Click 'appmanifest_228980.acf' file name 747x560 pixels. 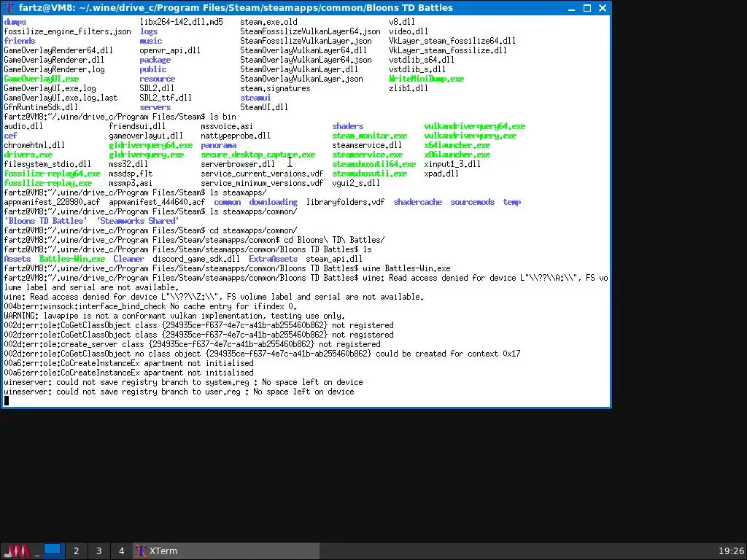52,202
